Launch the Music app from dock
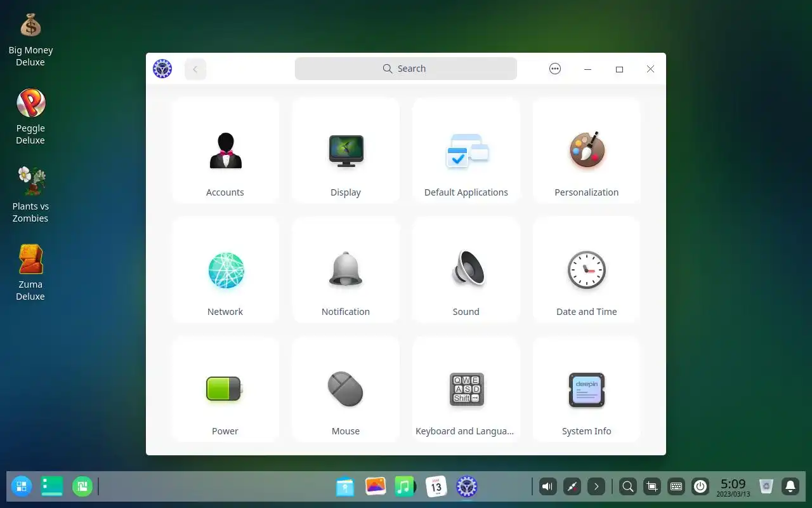 [x=405, y=487]
